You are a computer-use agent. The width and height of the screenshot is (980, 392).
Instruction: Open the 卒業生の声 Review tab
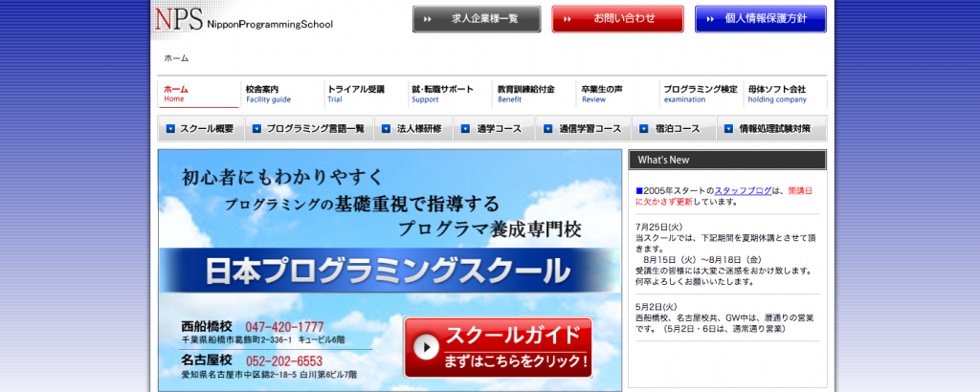tap(618, 94)
